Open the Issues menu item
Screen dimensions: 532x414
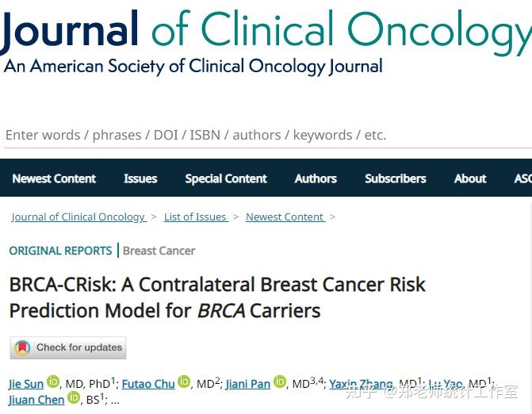[140, 178]
